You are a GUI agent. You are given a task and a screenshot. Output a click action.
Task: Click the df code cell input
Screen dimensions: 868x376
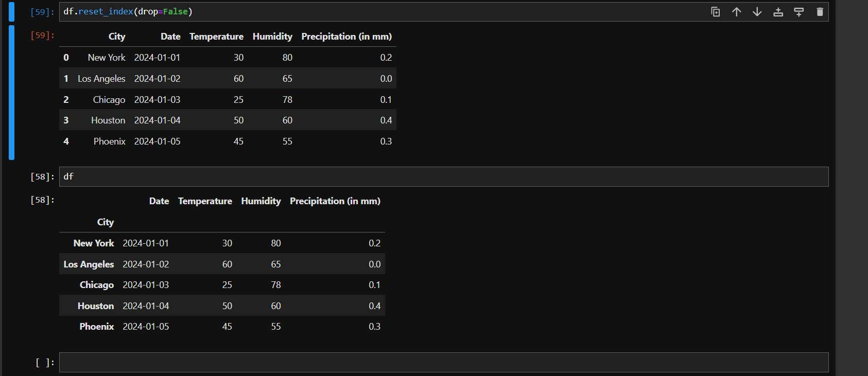pos(444,176)
